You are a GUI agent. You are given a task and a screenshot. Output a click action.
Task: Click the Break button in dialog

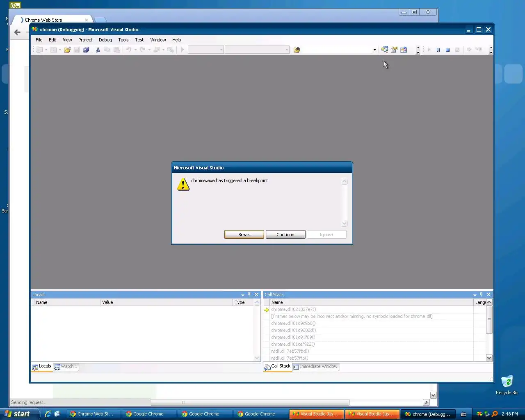pos(244,235)
